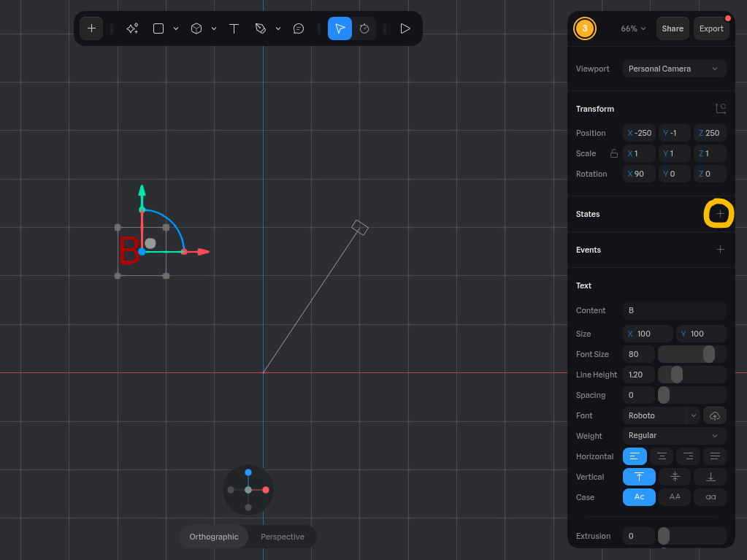
Task: Edit the Scale Y field
Action: point(674,153)
